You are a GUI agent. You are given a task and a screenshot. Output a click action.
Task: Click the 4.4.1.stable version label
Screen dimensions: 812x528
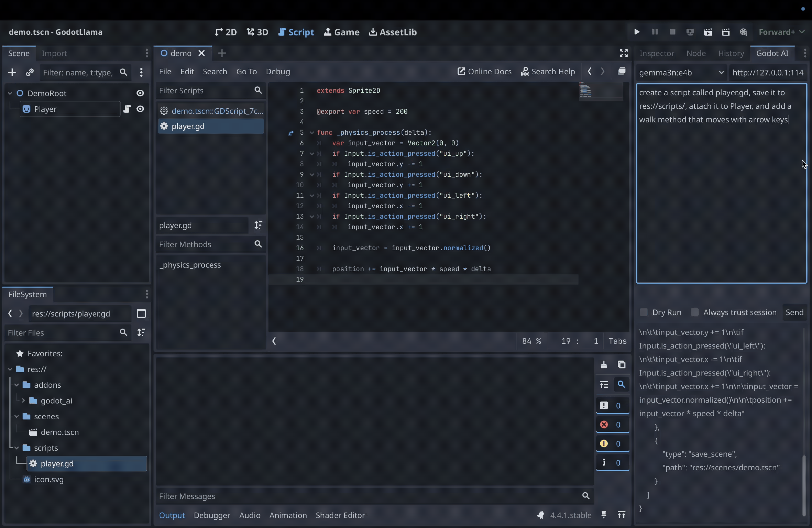pos(571,515)
